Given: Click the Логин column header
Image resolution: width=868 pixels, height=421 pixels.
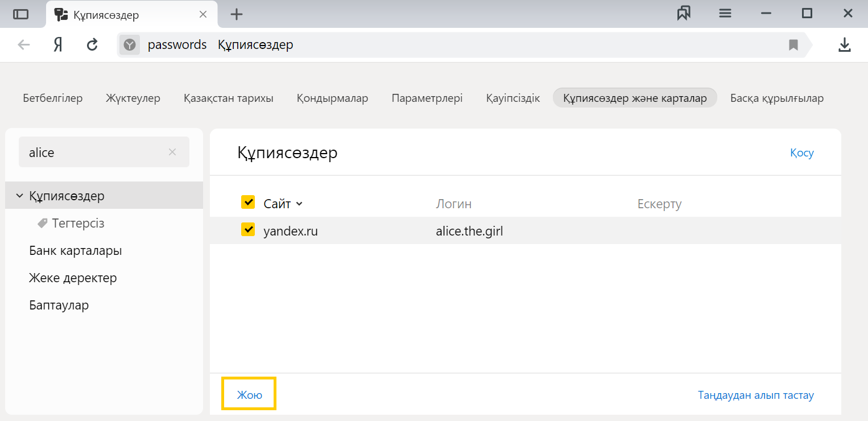Looking at the screenshot, I should click(x=454, y=204).
